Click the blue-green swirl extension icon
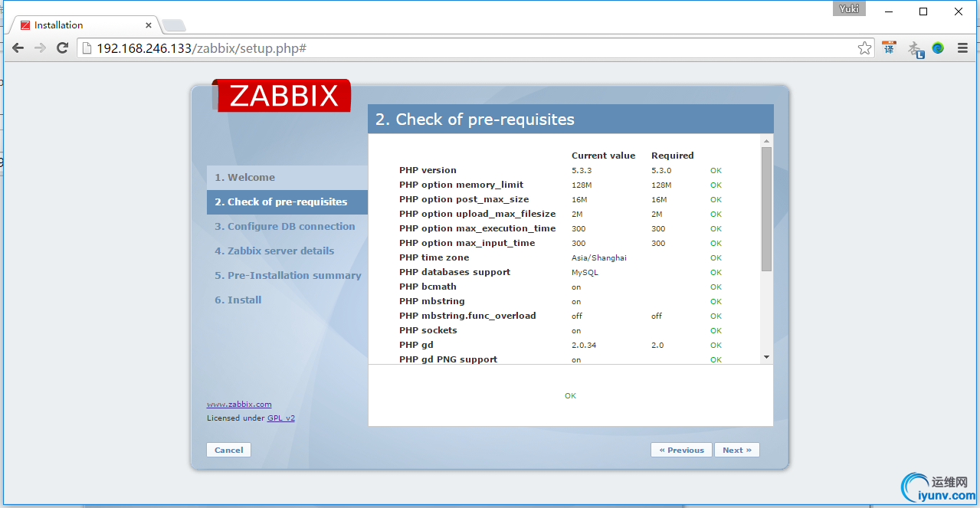This screenshot has width=980, height=508. (938, 48)
